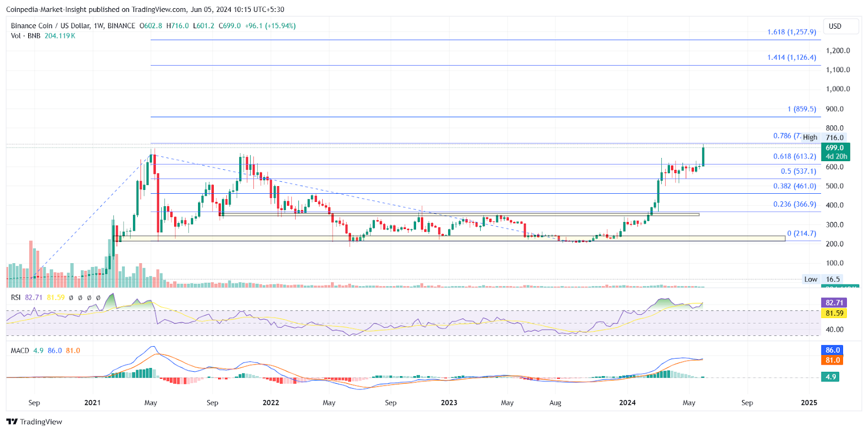Click the purple 82.71 RSI axis tag
The width and height of the screenshot is (868, 432).
pos(834,303)
